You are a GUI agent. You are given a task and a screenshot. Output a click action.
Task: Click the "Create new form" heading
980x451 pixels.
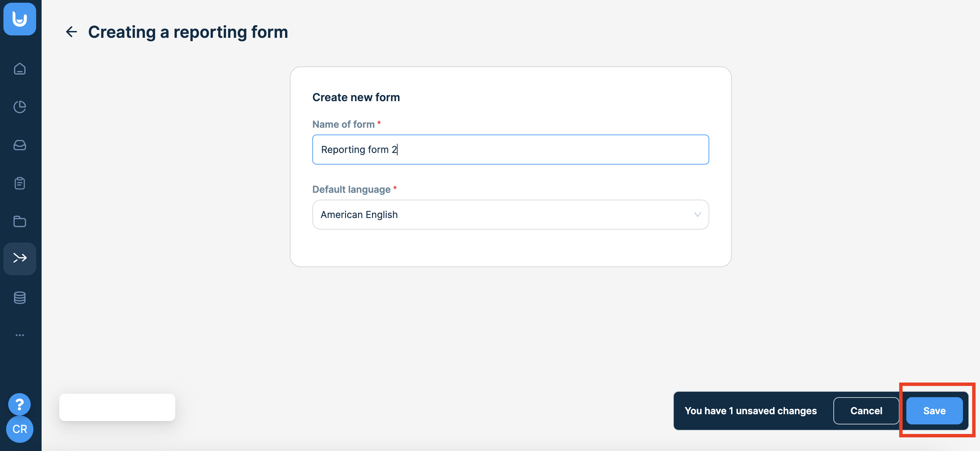pos(356,97)
